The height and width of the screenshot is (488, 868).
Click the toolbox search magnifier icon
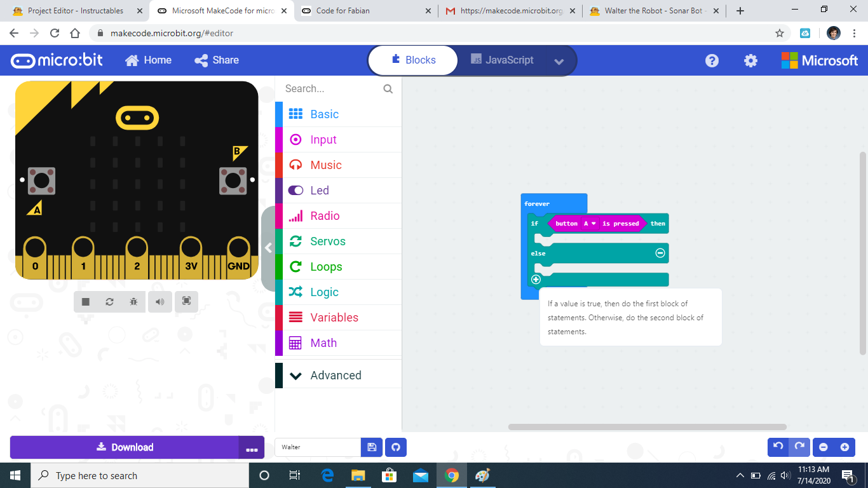(x=388, y=89)
